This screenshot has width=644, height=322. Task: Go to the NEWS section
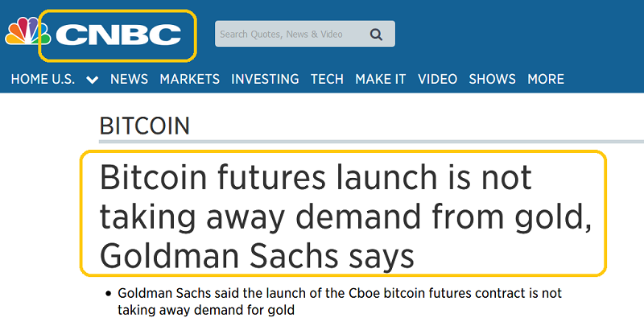coord(129,79)
